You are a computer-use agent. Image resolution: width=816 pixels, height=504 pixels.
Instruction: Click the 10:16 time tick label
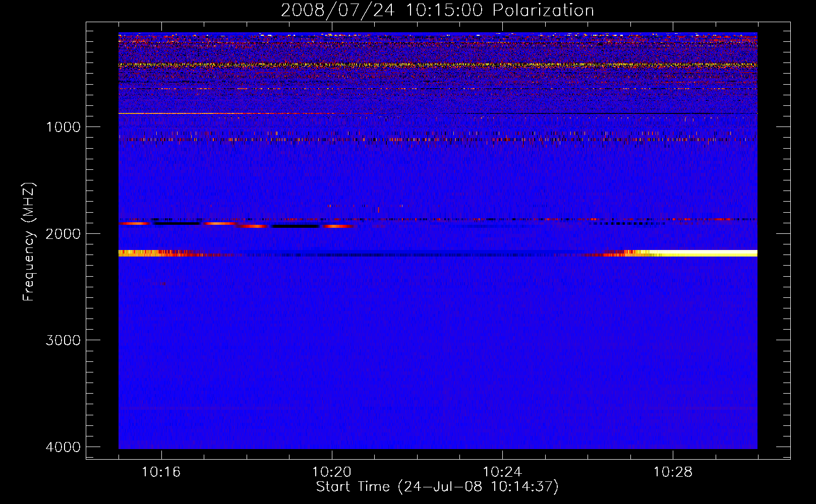161,472
